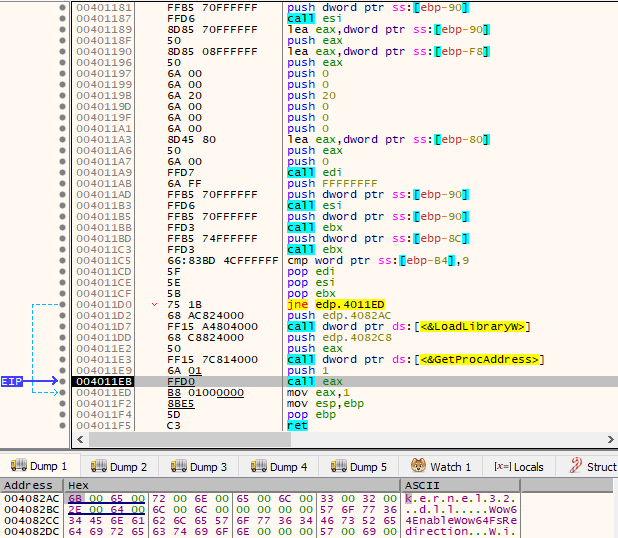
Task: Click the Dump 4 memory icon
Action: point(259,466)
